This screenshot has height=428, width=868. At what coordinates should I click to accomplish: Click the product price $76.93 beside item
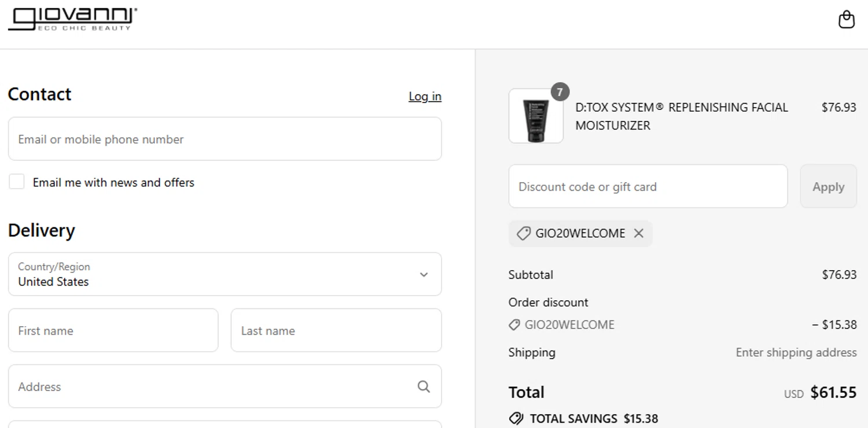[x=839, y=107]
